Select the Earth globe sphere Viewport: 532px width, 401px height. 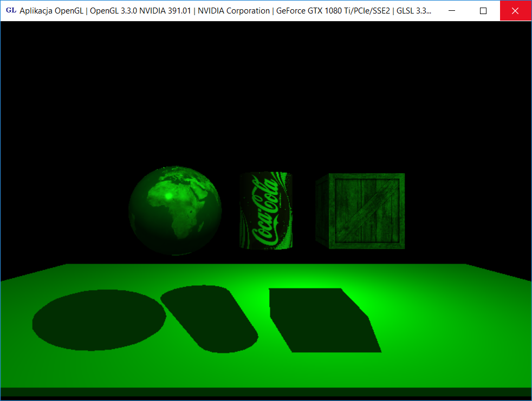click(x=174, y=212)
